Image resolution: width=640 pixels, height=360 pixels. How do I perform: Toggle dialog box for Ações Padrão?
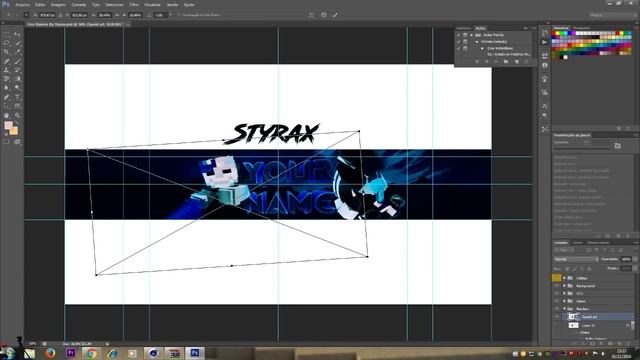465,35
